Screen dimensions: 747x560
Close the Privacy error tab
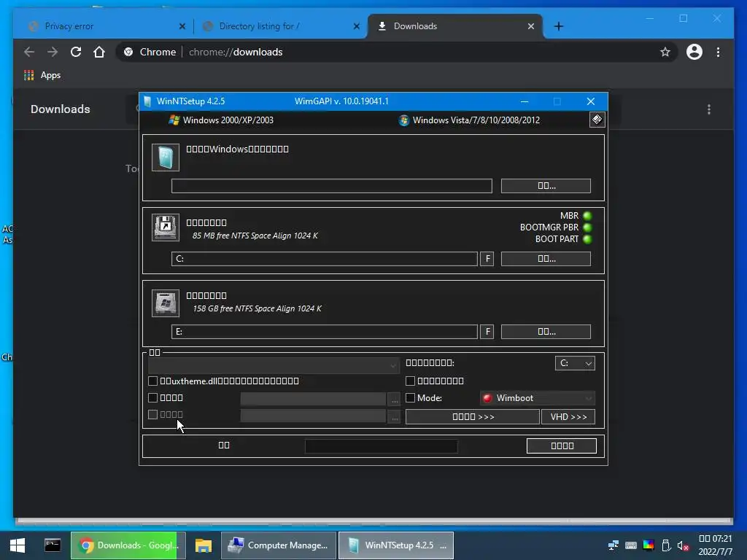[182, 26]
